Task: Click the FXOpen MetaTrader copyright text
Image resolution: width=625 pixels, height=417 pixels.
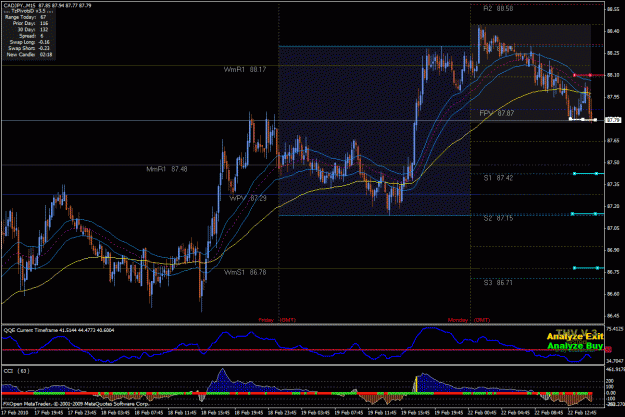Action: (76, 403)
